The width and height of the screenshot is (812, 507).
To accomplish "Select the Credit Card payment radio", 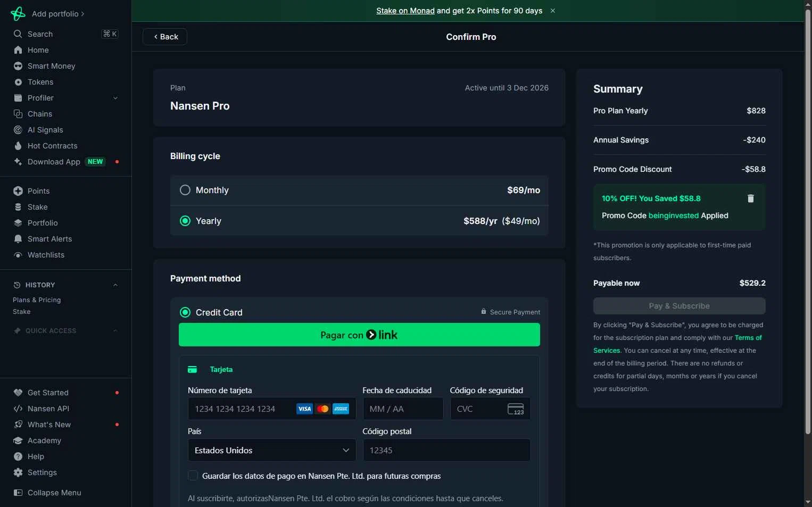I will tap(185, 312).
